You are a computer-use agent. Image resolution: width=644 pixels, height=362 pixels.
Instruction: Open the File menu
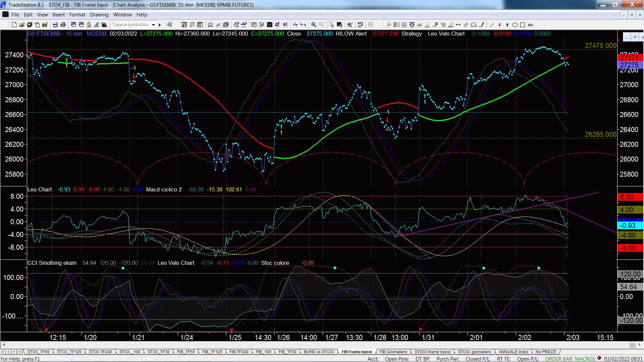(15, 15)
